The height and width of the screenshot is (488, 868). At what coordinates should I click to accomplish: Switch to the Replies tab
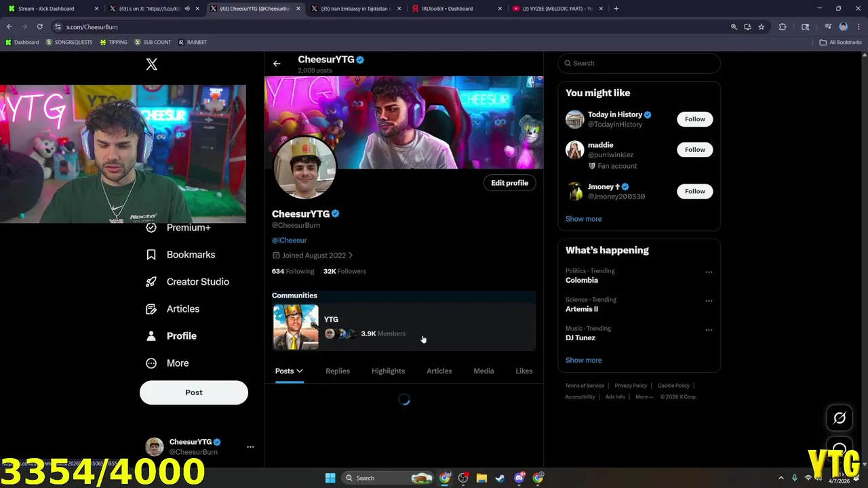338,371
